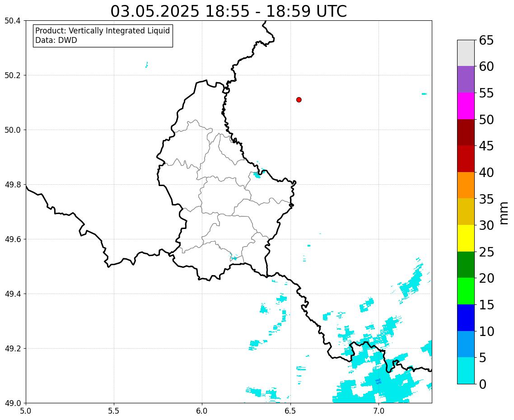Click the small blue VIL pixel inside large cyan area
The width and height of the screenshot is (514, 420).
click(378, 381)
